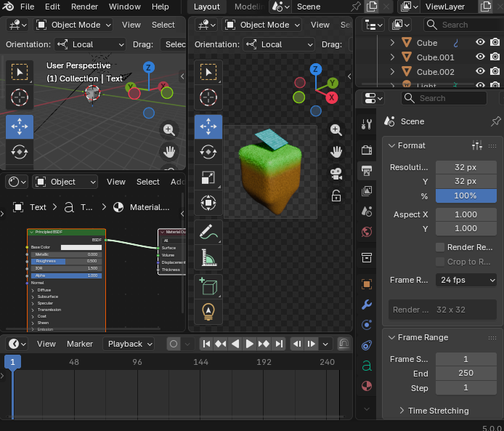Open the Frame Rate dropdown
This screenshot has height=431, width=504.
point(466,280)
